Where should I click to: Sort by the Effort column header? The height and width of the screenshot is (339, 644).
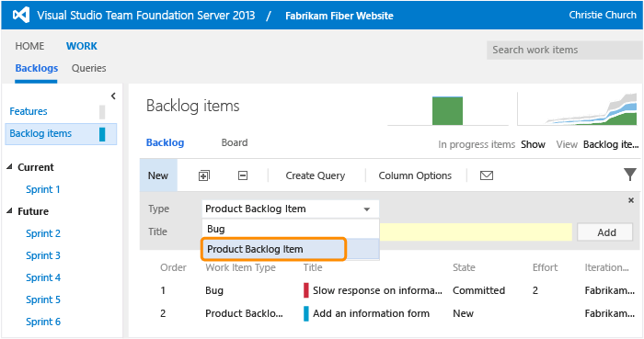545,267
